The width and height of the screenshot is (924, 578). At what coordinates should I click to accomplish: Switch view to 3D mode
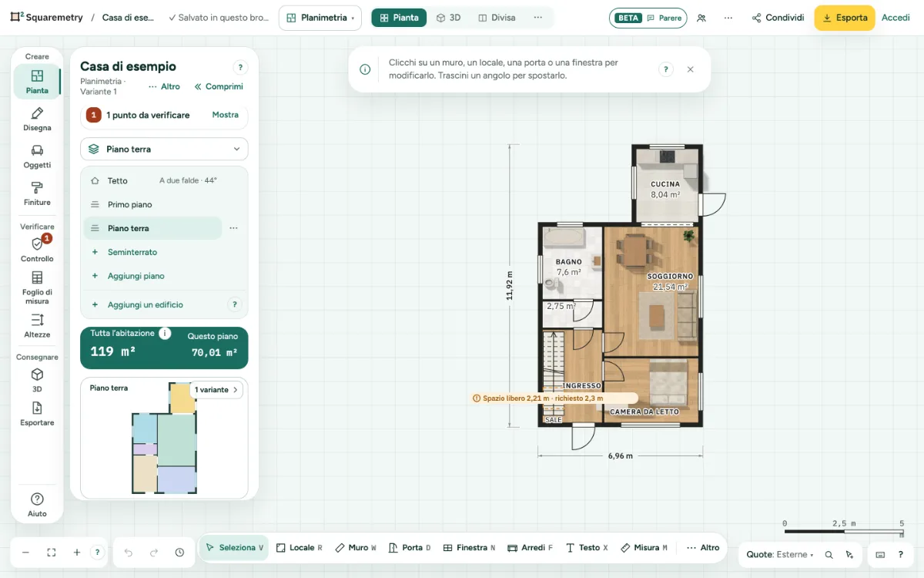tap(448, 18)
